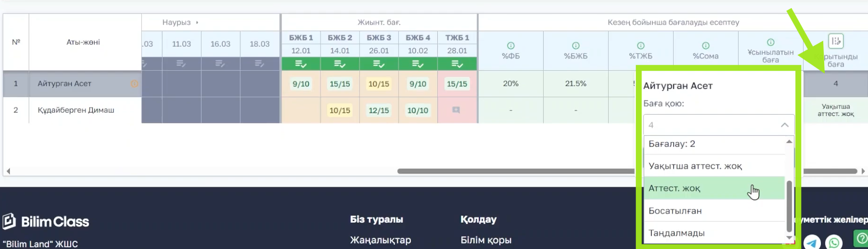Click the ТЖБ 1 green checklist icon

point(457,64)
